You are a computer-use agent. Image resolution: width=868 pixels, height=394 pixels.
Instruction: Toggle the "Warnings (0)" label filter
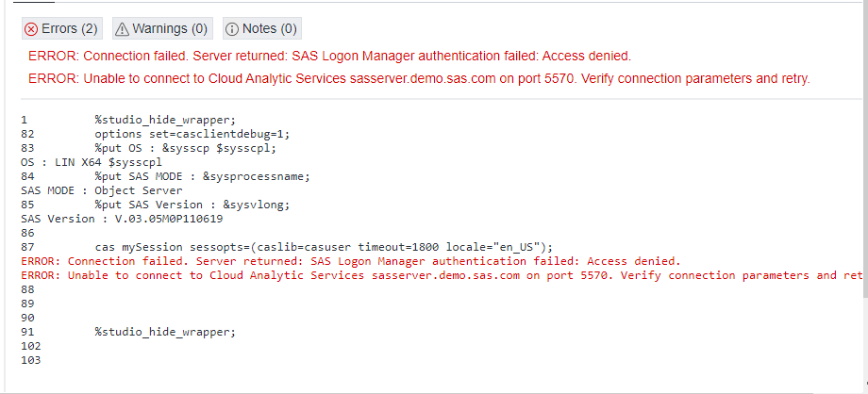pyautogui.click(x=170, y=29)
